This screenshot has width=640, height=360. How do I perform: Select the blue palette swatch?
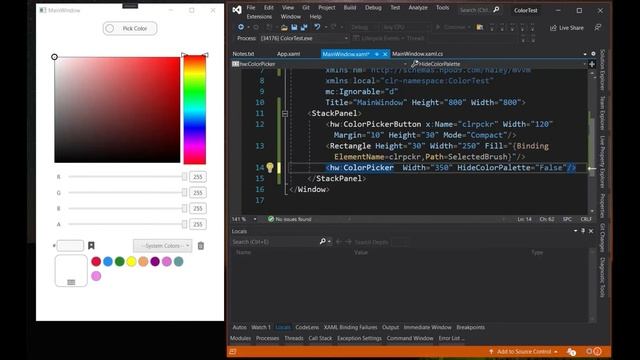[108, 261]
